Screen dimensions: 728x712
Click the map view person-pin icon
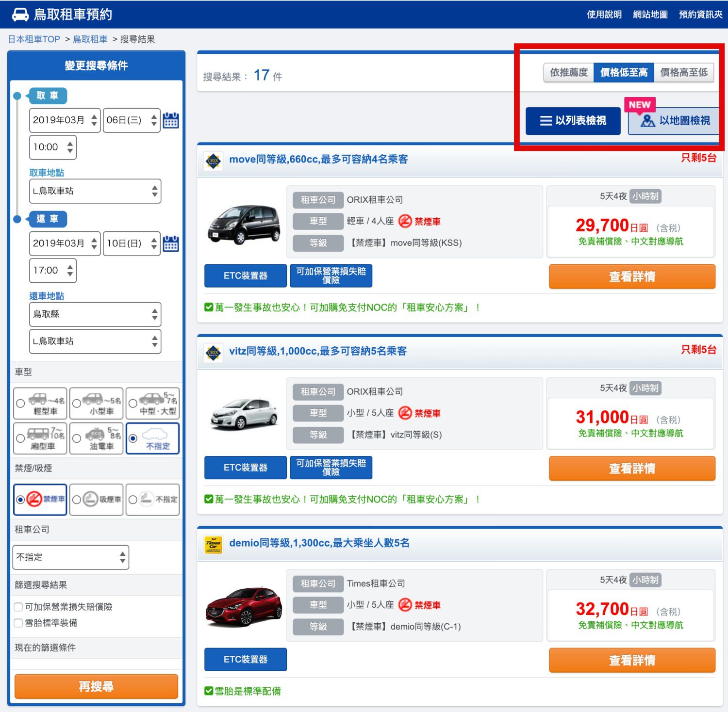tap(647, 121)
